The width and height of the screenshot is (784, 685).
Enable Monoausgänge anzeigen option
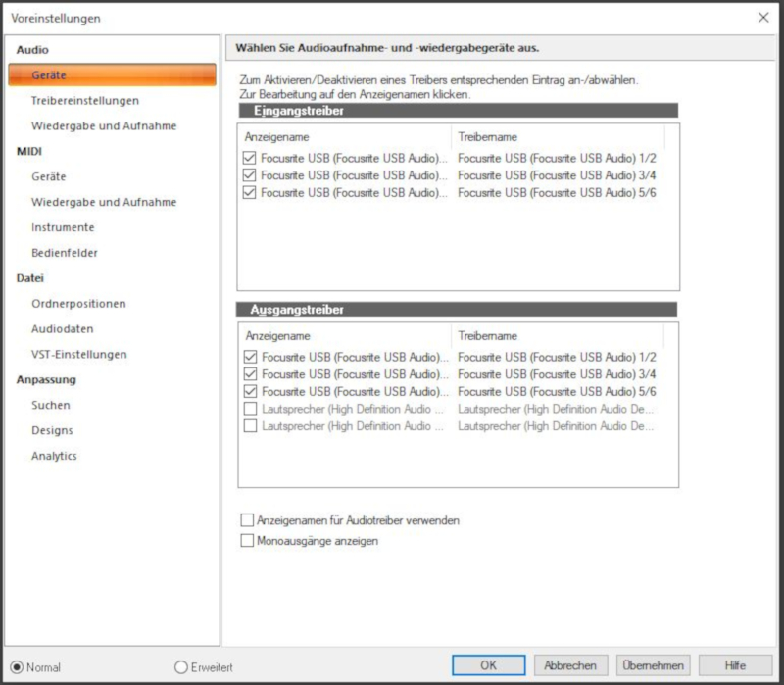click(x=247, y=541)
